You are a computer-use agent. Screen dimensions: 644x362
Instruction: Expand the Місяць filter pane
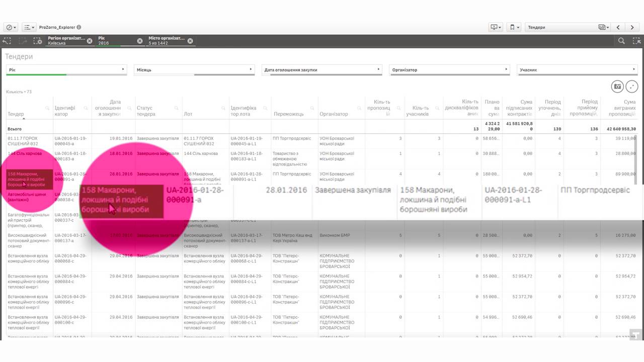click(x=194, y=70)
